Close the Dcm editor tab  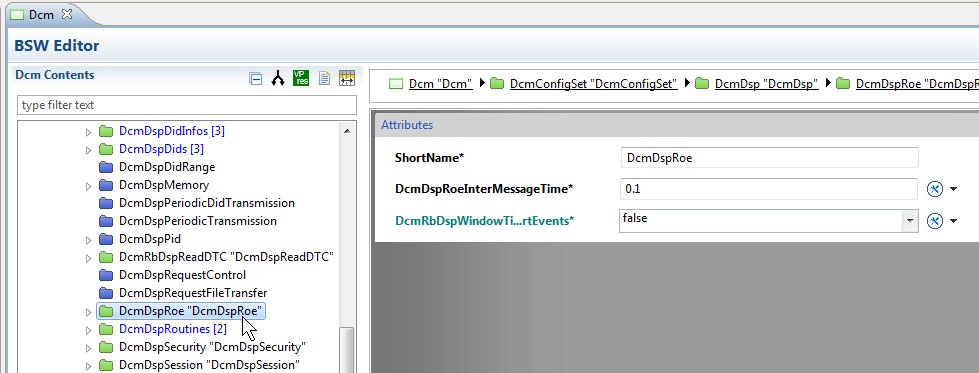[x=67, y=14]
